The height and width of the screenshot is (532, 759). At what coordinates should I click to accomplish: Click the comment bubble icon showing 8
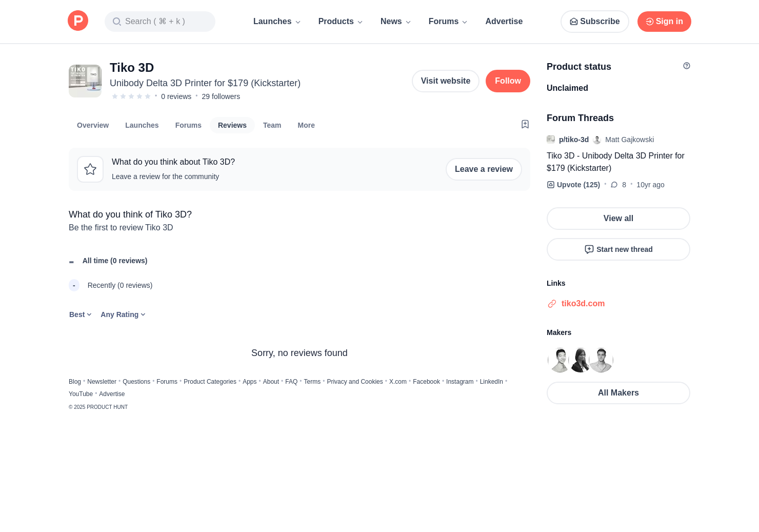[614, 185]
